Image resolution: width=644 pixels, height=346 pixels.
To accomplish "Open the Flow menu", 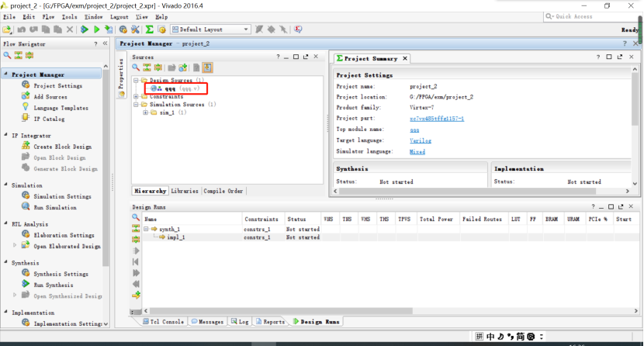I will point(48,17).
